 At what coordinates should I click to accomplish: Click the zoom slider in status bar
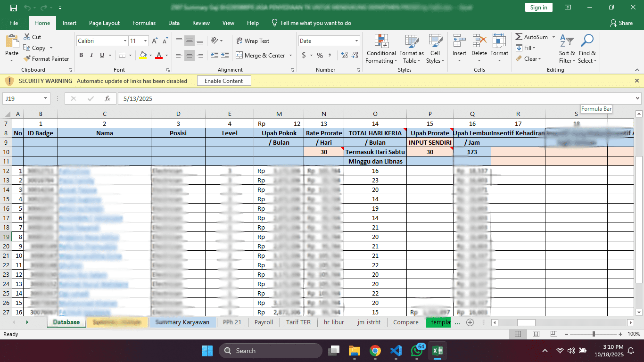[x=594, y=334]
